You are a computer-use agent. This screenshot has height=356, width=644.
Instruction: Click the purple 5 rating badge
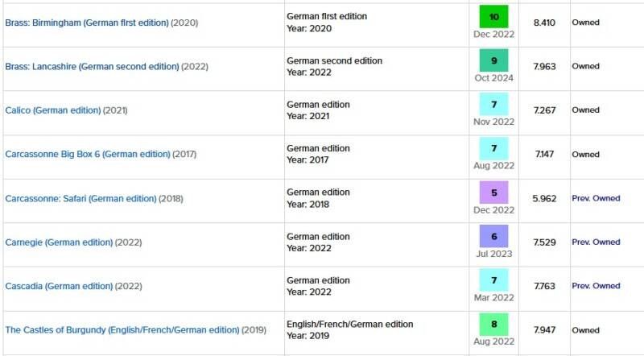point(493,192)
